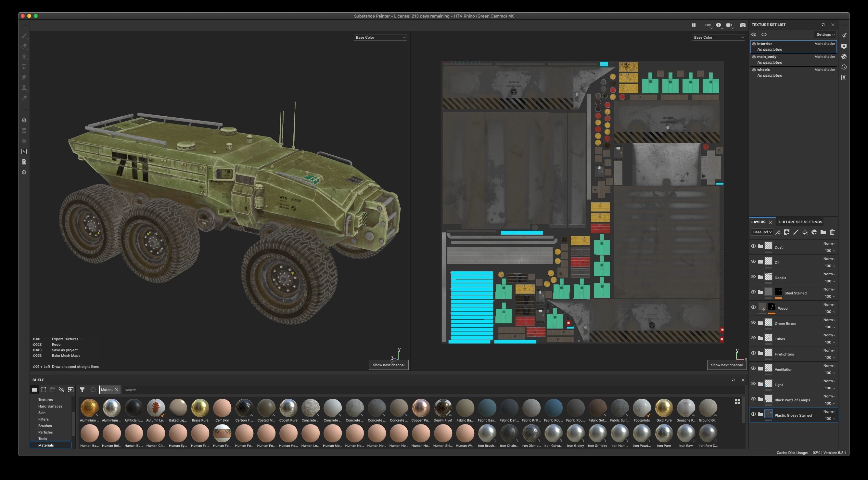The height and width of the screenshot is (480, 868).
Task: Click the Add effect magic wand icon
Action: (x=778, y=232)
